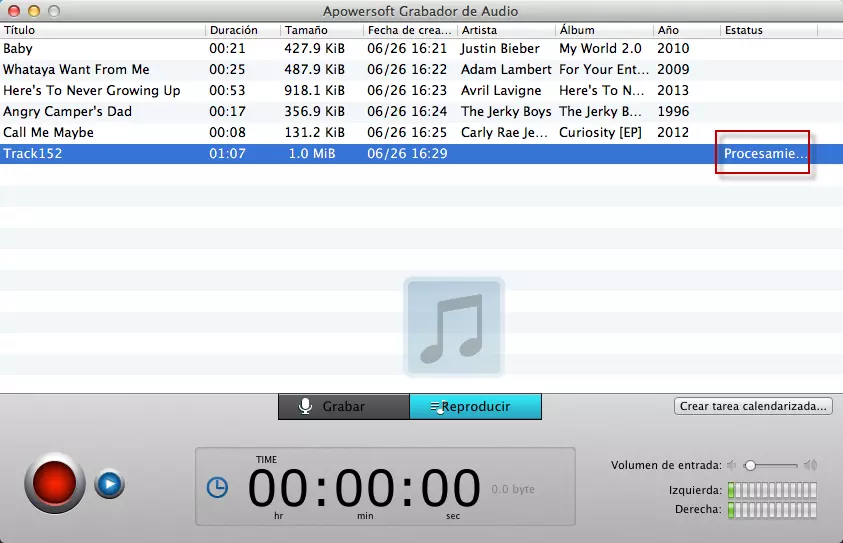Switch to the Grabar tab
Viewport: 843px width, 543px height.
pyautogui.click(x=343, y=406)
